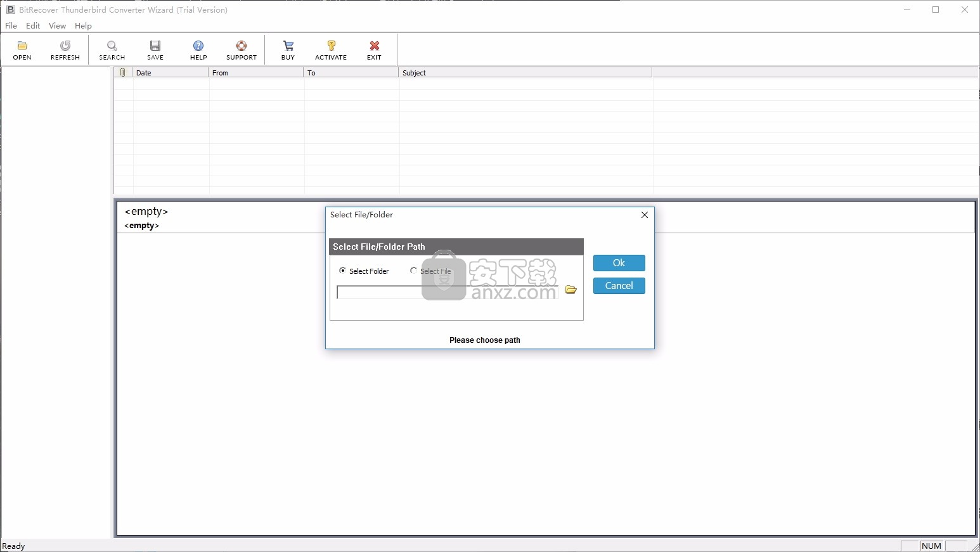Viewport: 980px width, 552px height.
Task: Sort by the Date column header
Action: coord(171,72)
